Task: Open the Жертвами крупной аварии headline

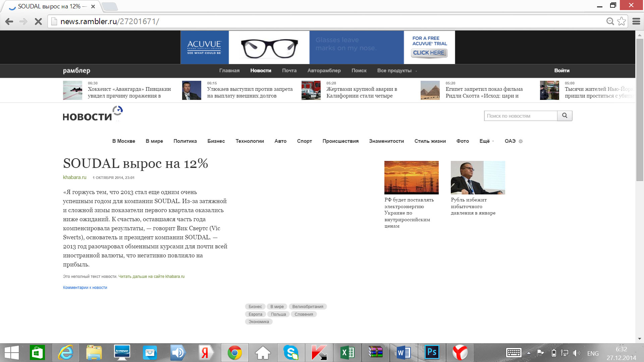Action: [362, 93]
